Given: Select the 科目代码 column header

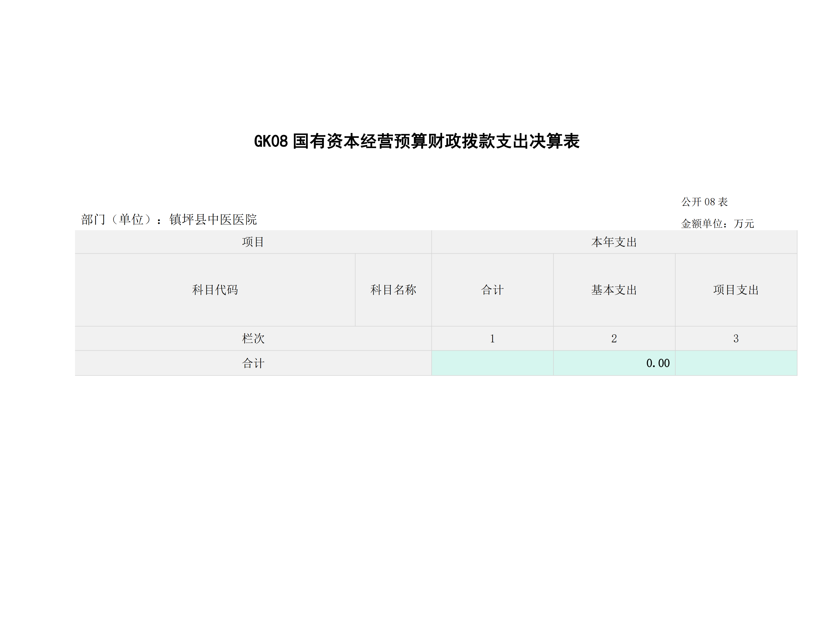Looking at the screenshot, I should coord(215,290).
